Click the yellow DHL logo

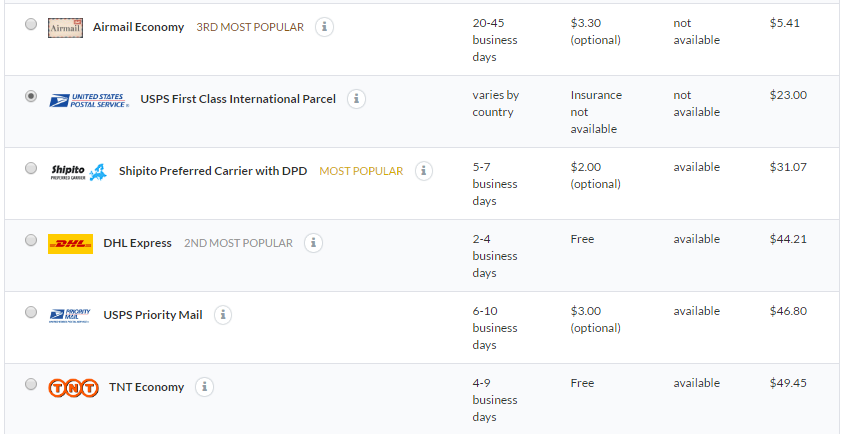[x=70, y=244]
